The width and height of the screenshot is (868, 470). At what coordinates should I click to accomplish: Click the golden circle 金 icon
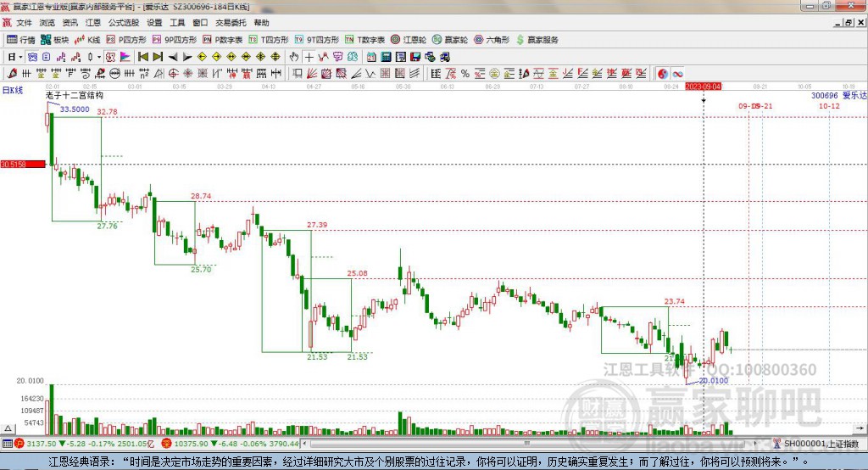click(x=494, y=73)
